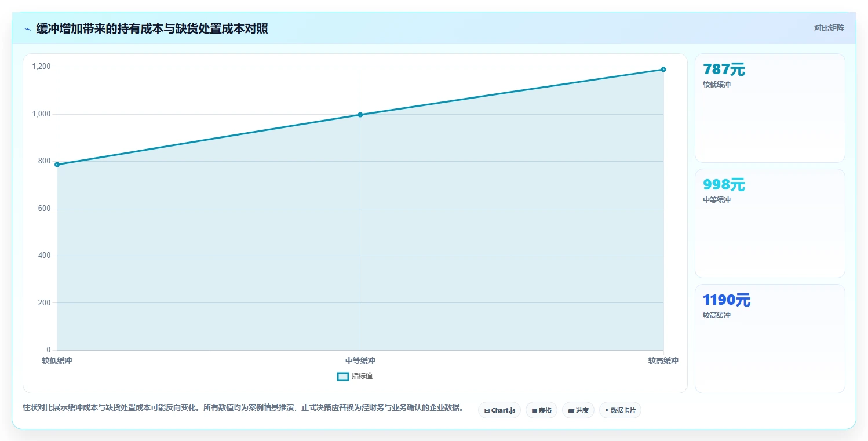The image size is (868, 441).
Task: Click the 对比矩阵 label in header
Action: click(x=829, y=28)
